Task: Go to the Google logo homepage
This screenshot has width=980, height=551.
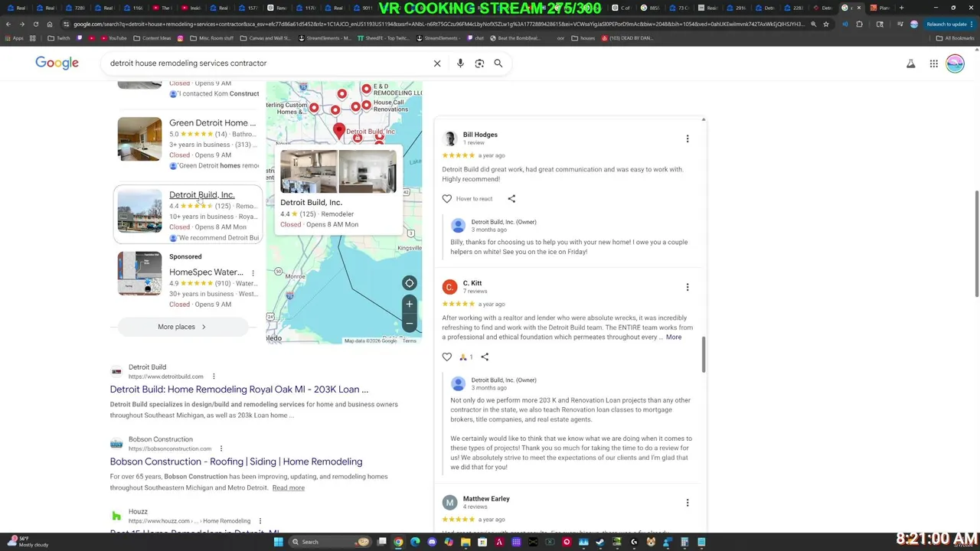Action: pyautogui.click(x=57, y=63)
